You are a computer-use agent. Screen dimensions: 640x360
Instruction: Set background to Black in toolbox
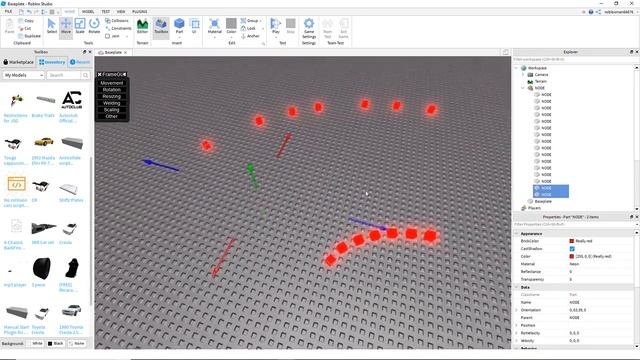click(56, 344)
